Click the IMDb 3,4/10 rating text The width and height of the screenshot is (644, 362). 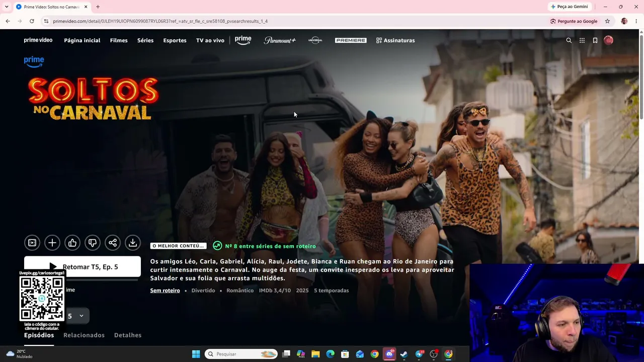tap(275, 291)
